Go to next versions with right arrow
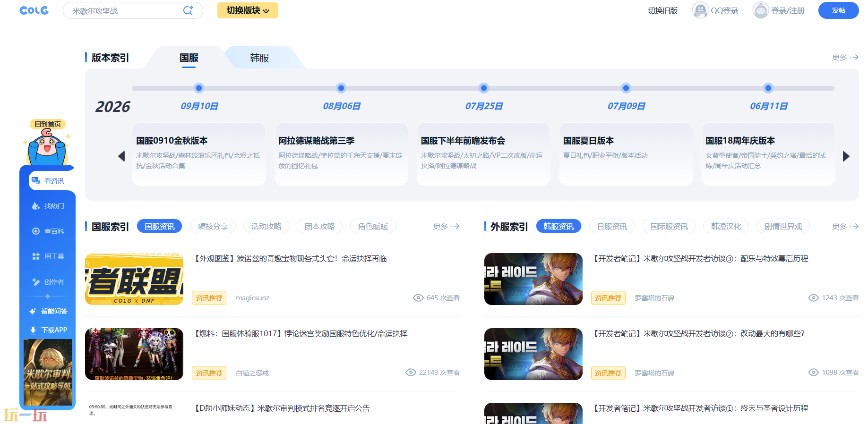Viewport: 868px width, 424px height. coord(846,156)
